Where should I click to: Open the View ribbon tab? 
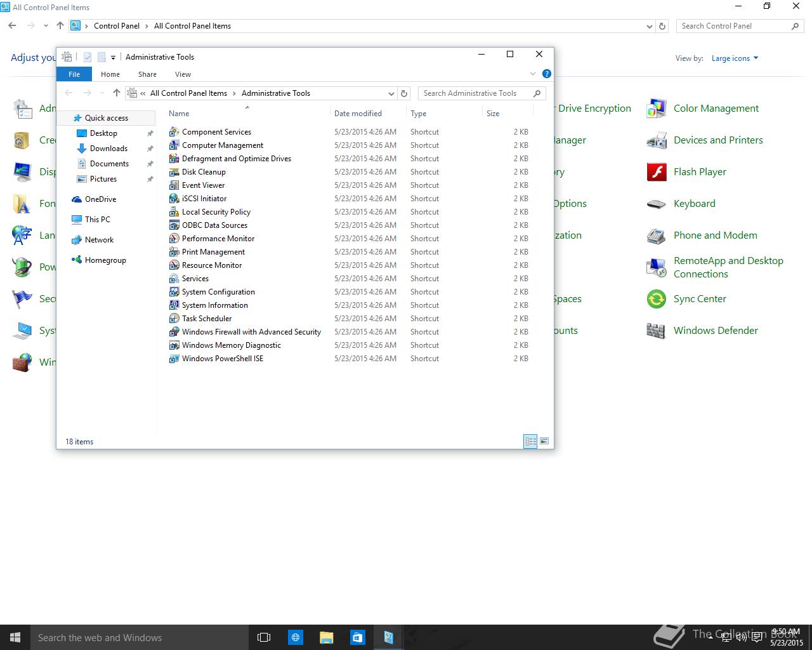(183, 74)
